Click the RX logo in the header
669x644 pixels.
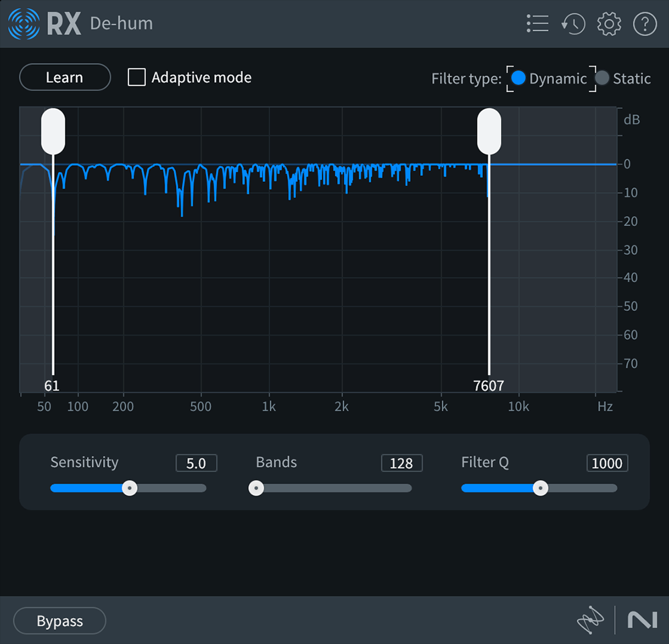[x=24, y=23]
